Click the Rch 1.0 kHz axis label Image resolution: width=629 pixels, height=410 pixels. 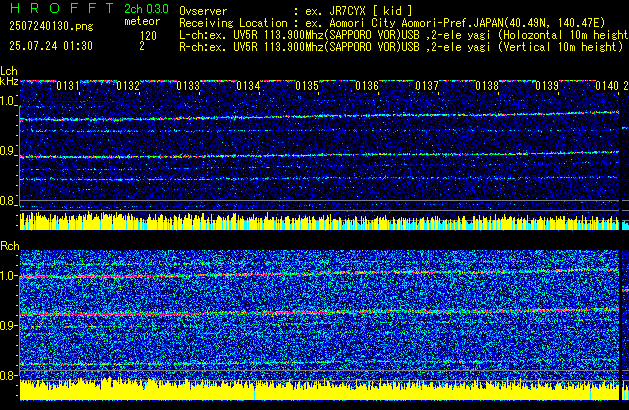point(8,276)
